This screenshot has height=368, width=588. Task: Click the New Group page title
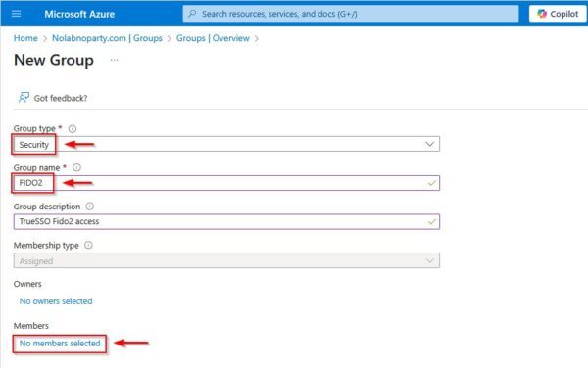point(54,61)
